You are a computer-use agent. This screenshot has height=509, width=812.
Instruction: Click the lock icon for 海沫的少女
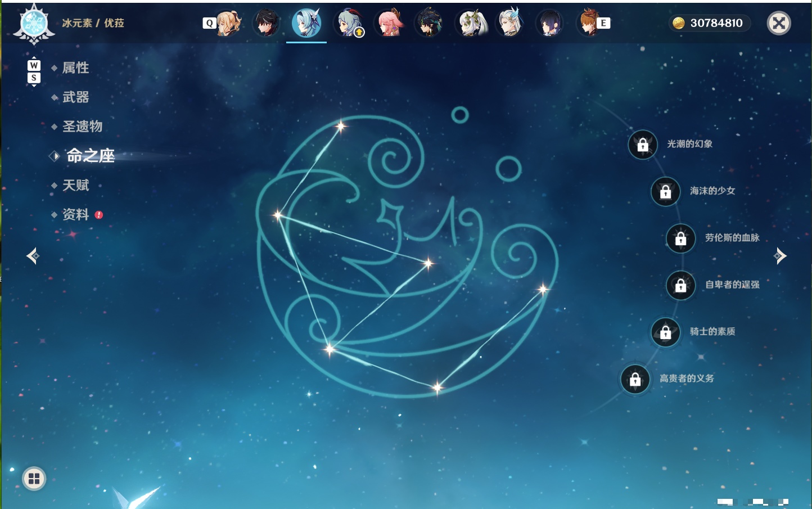point(665,191)
